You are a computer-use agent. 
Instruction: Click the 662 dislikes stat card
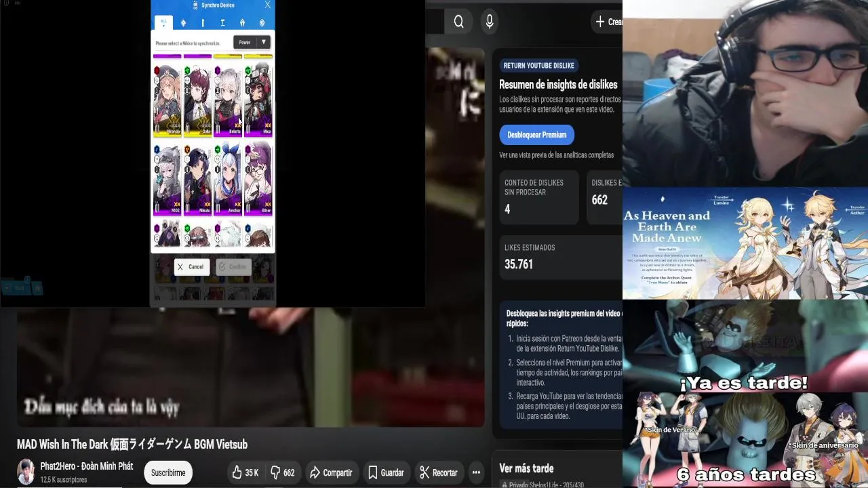tap(604, 197)
